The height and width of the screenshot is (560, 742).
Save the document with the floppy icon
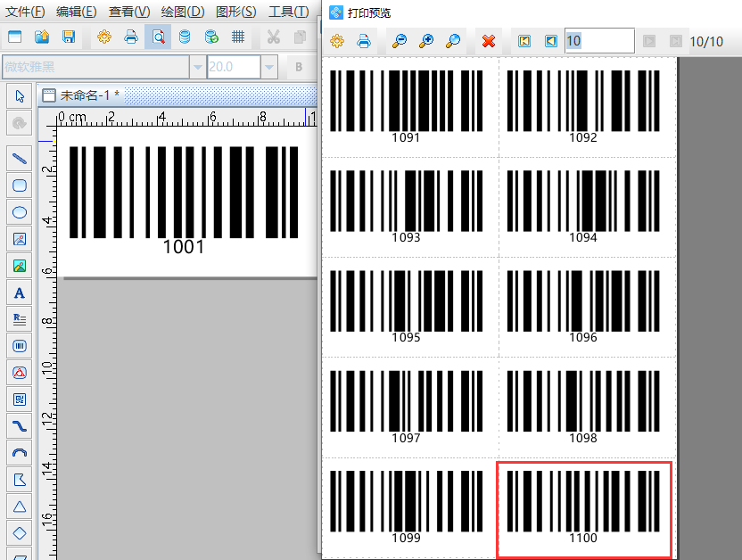tap(69, 37)
